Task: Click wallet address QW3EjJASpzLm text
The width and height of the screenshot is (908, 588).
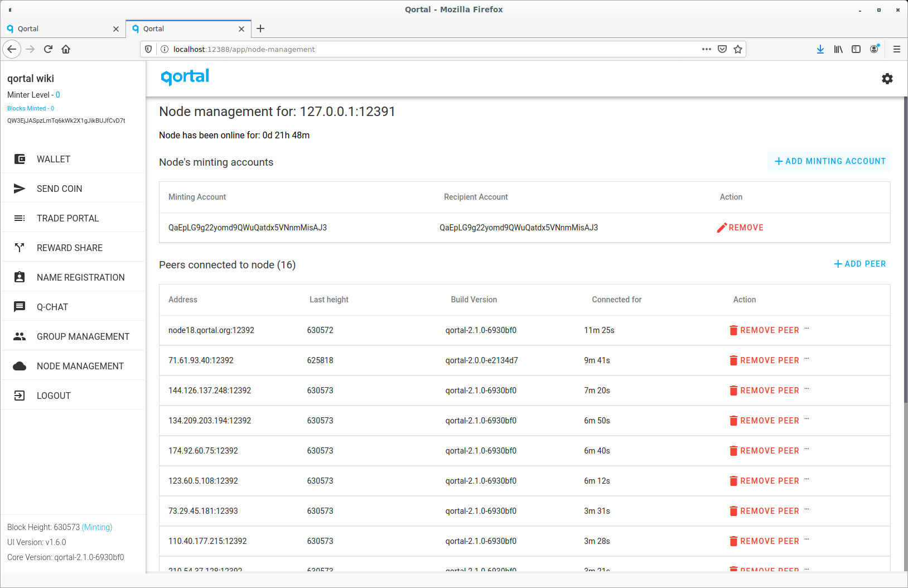Action: pyautogui.click(x=66, y=121)
